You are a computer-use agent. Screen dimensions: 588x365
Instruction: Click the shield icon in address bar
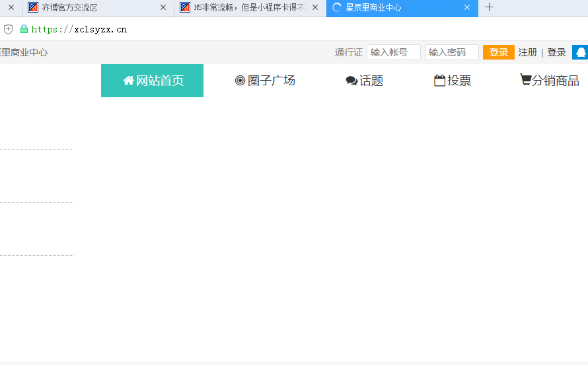tap(9, 29)
